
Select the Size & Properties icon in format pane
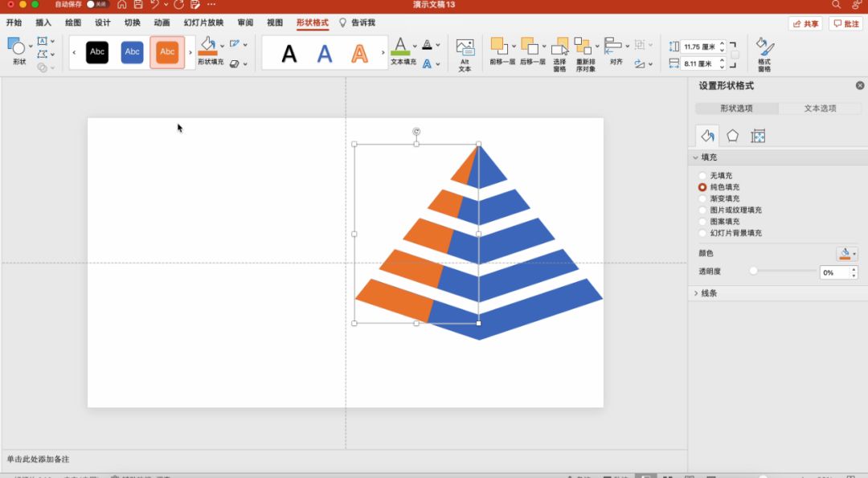pyautogui.click(x=758, y=136)
